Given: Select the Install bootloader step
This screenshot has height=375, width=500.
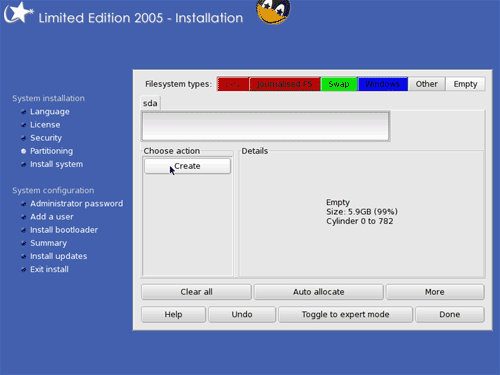Looking at the screenshot, I should [x=64, y=230].
